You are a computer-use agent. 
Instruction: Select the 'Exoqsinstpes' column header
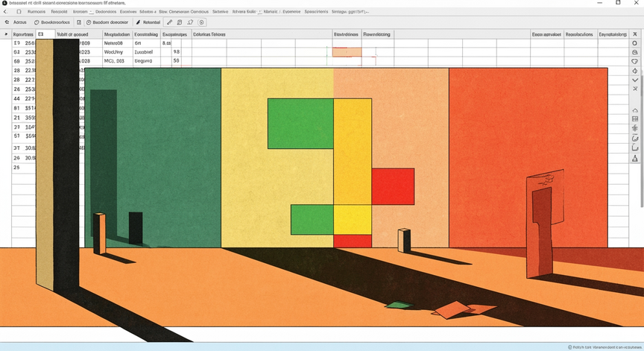pos(174,34)
